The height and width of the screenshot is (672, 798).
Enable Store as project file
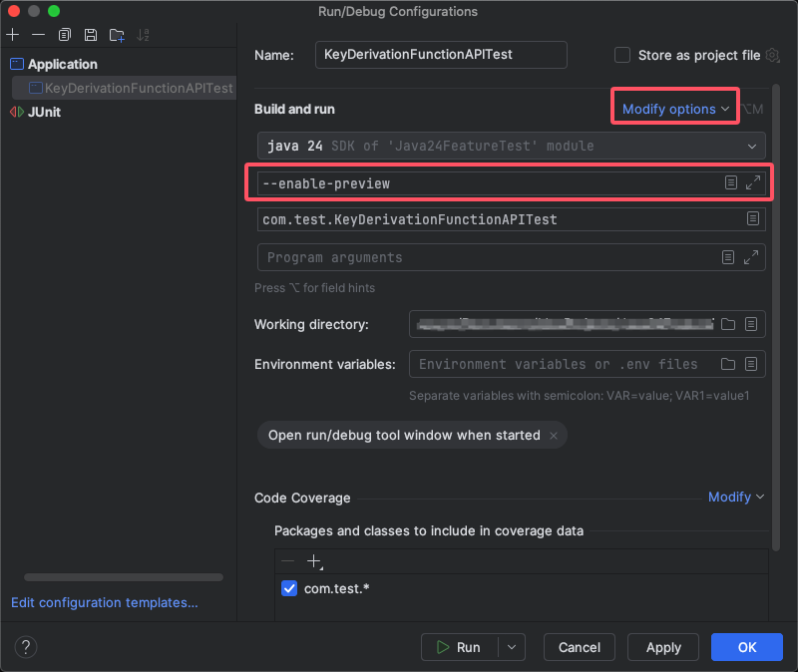(621, 55)
